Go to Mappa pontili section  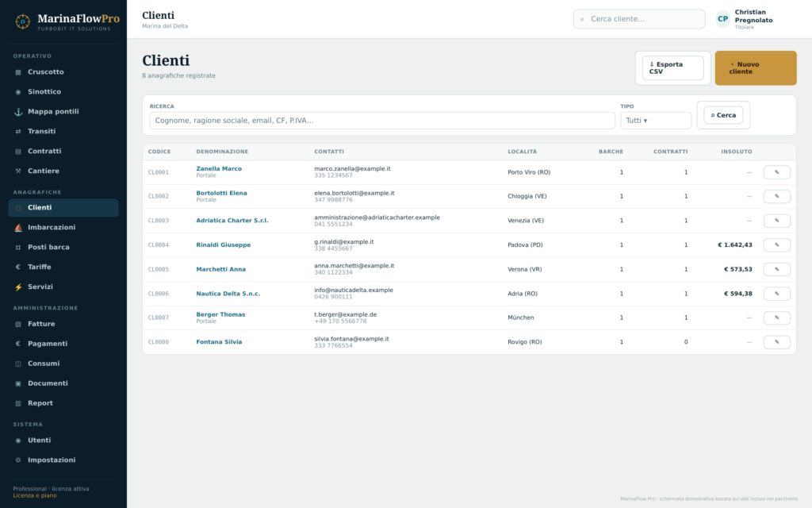[x=63, y=111]
